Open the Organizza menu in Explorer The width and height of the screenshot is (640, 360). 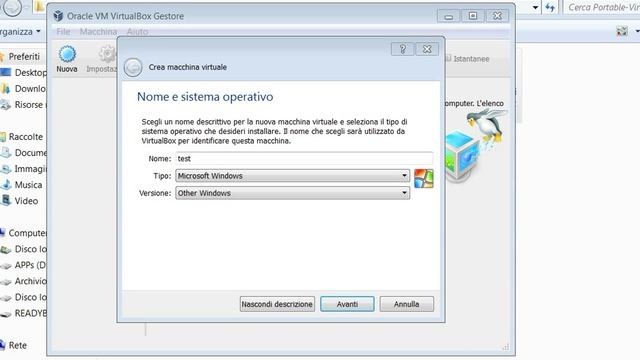pos(20,31)
